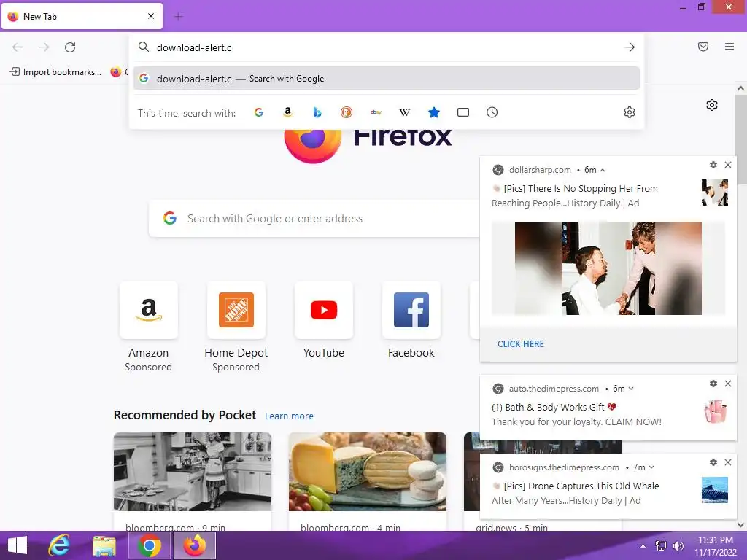Open a new tab with plus button
747x560 pixels.
pos(179,17)
